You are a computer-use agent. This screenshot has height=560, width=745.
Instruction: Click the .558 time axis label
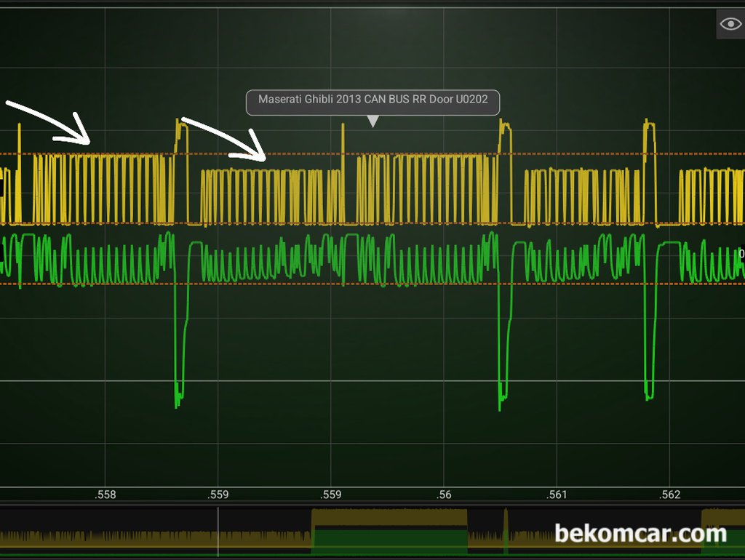coord(105,495)
